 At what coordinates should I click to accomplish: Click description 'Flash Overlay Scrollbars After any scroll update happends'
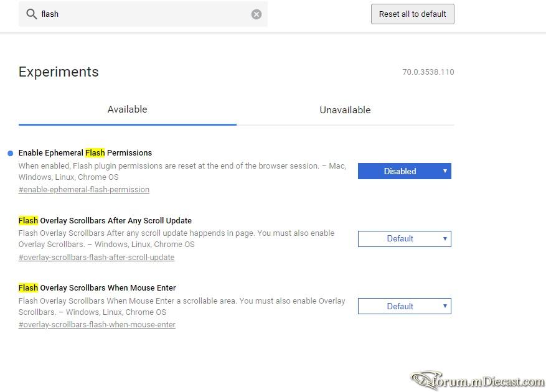(x=177, y=238)
